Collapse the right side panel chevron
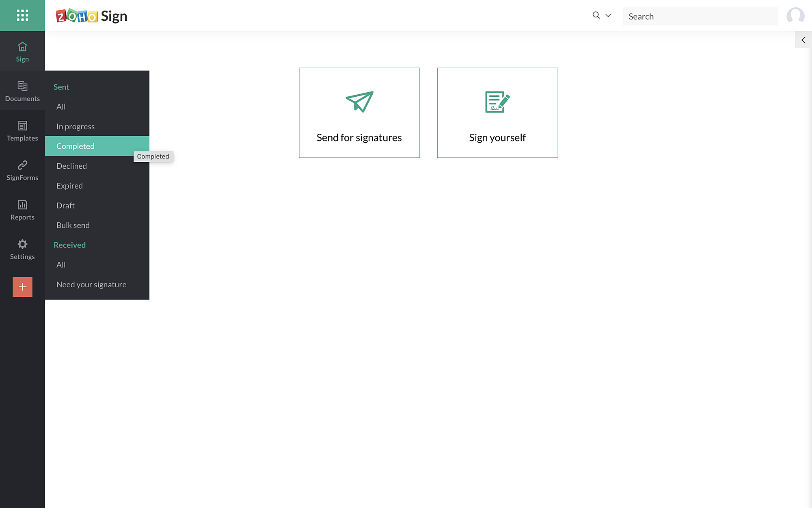812x508 pixels. pos(803,40)
